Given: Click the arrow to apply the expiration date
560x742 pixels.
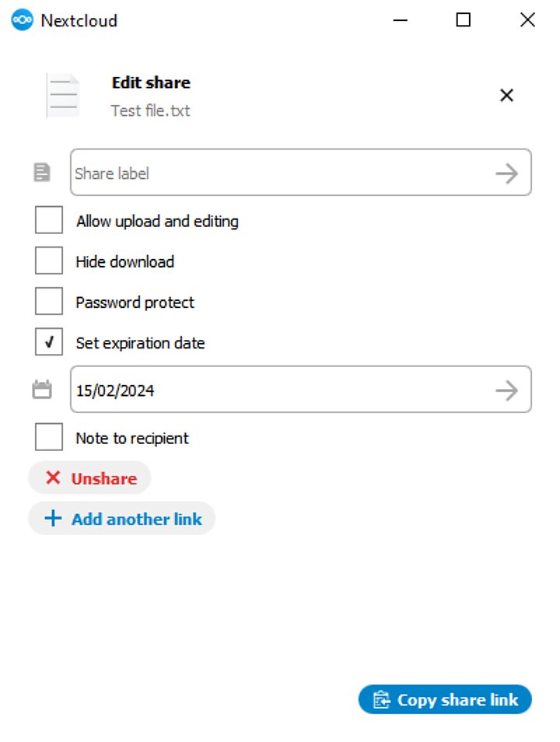Looking at the screenshot, I should (x=508, y=390).
